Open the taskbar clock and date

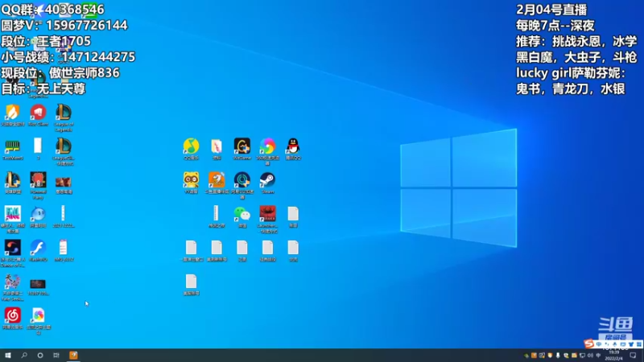(613, 356)
